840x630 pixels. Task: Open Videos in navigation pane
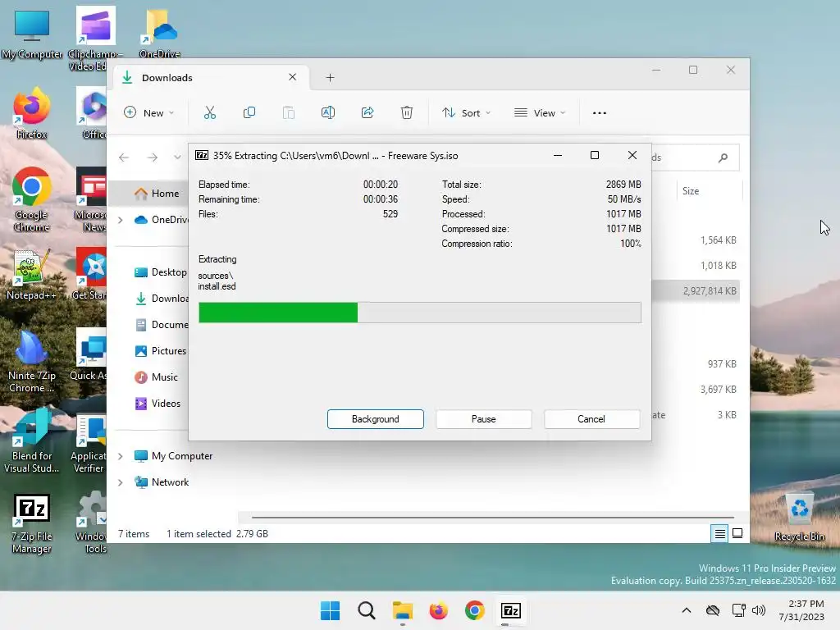point(157,404)
